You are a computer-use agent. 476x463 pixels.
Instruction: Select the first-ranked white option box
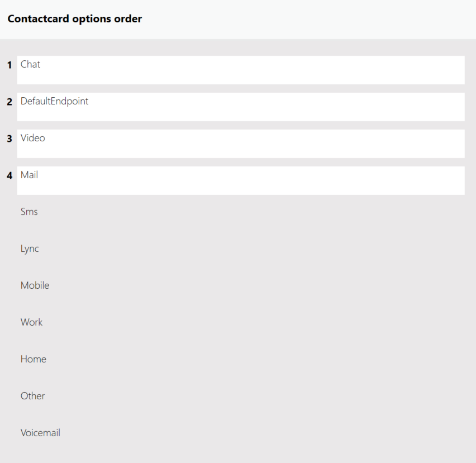click(240, 70)
